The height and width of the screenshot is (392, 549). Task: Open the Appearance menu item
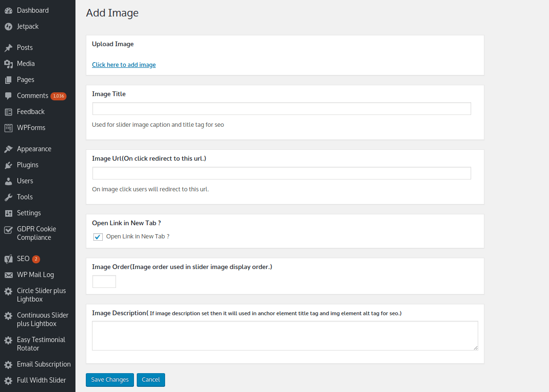(x=34, y=148)
